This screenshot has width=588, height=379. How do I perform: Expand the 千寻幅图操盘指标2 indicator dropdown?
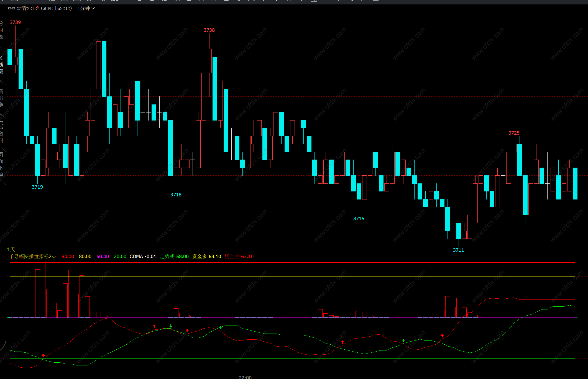tap(33, 257)
